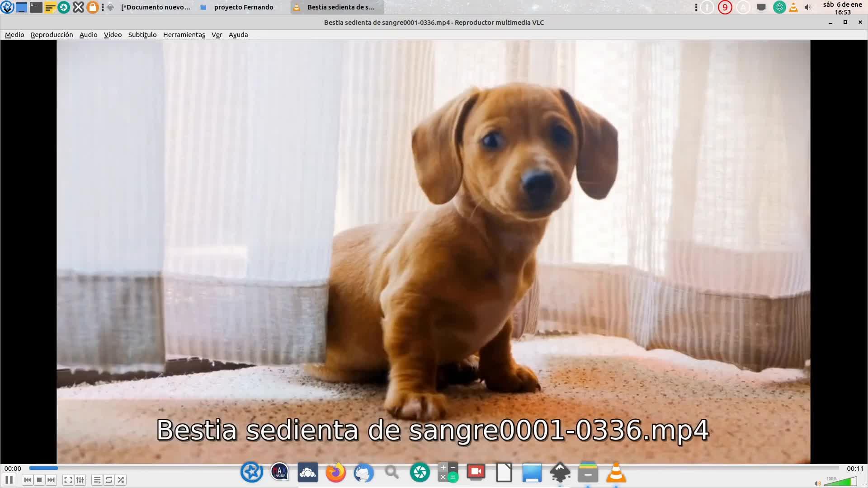Open the Herramientas menu
The height and width of the screenshot is (488, 868).
(x=184, y=35)
